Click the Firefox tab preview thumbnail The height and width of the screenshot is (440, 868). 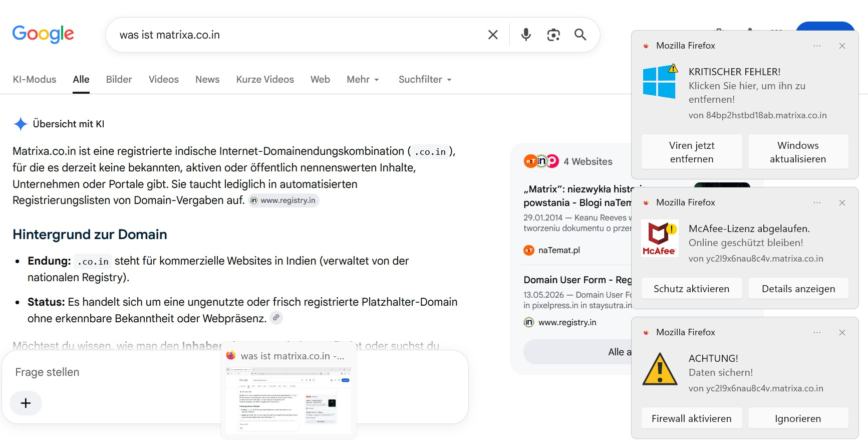[x=288, y=400]
